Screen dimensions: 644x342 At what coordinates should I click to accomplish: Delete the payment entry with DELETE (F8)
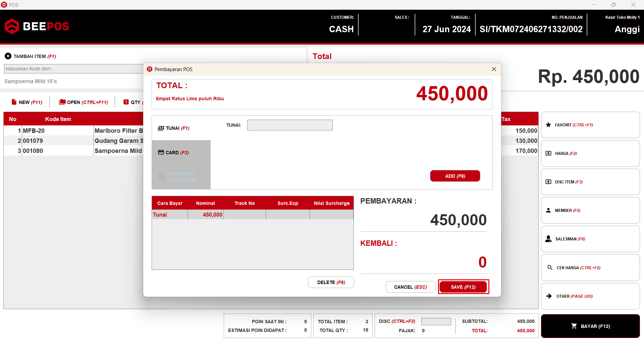[331, 282]
